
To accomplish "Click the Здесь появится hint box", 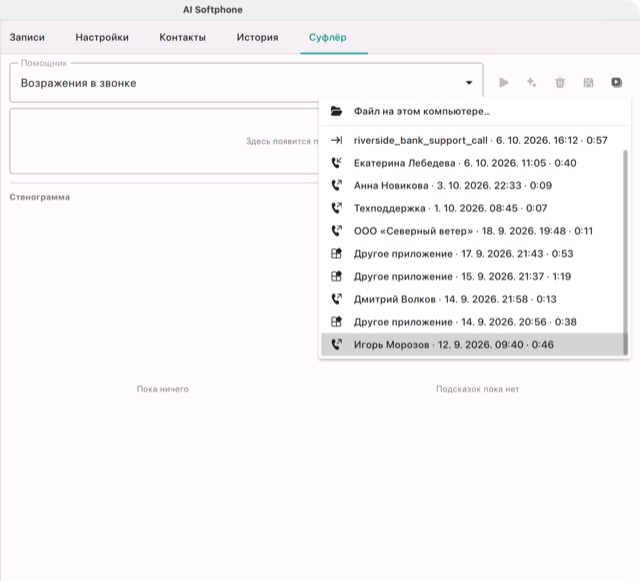I will [x=164, y=141].
